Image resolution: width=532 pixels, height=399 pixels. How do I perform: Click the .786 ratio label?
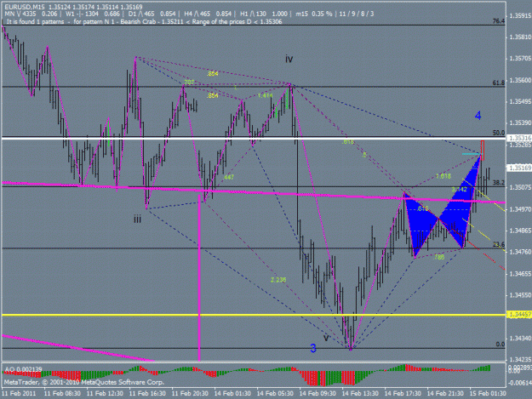tap(439, 257)
